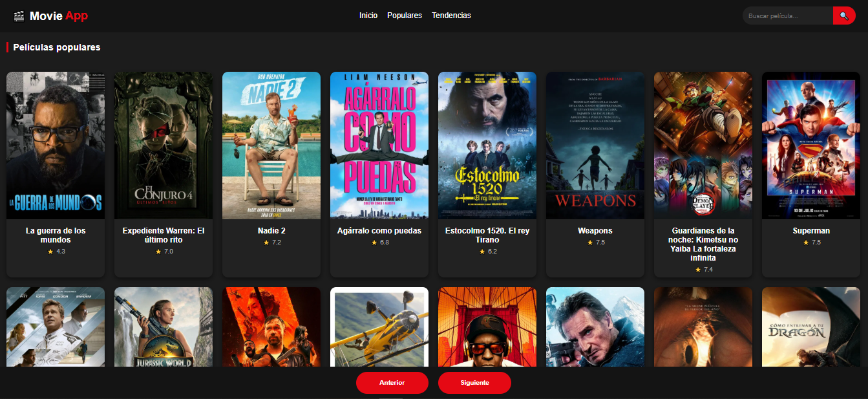Open the Jurassic World poster
868x399 pixels.
(164, 327)
